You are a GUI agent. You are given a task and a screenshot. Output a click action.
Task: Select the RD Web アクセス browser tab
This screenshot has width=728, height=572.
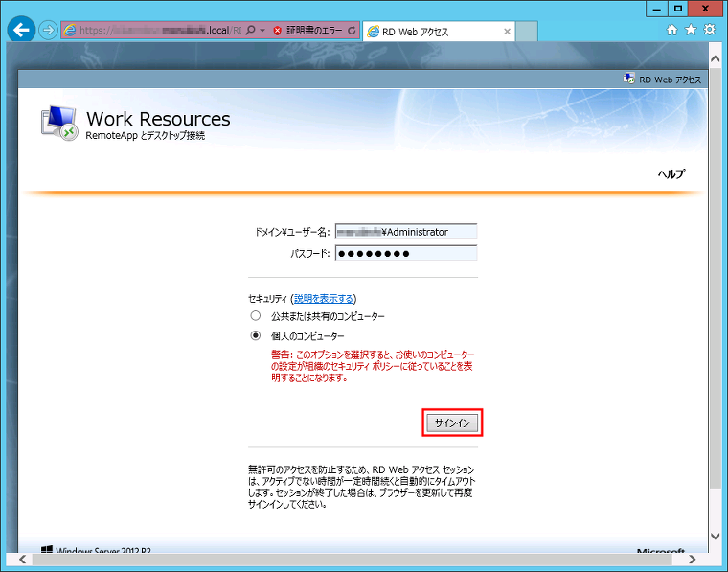(x=439, y=32)
